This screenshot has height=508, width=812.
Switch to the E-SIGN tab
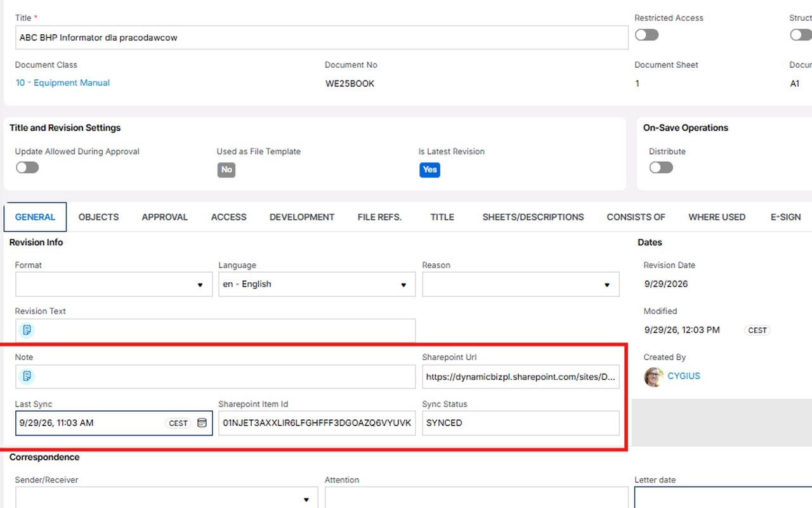(785, 217)
